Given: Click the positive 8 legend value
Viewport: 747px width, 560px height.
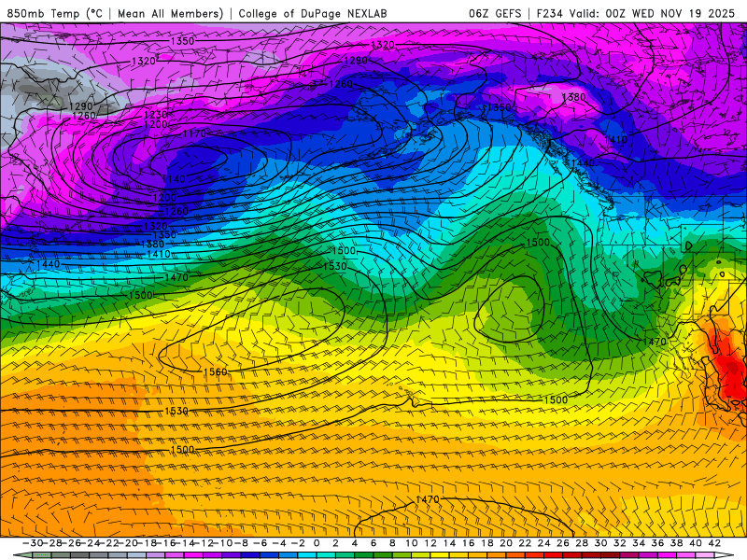Looking at the screenshot, I should pyautogui.click(x=392, y=543).
